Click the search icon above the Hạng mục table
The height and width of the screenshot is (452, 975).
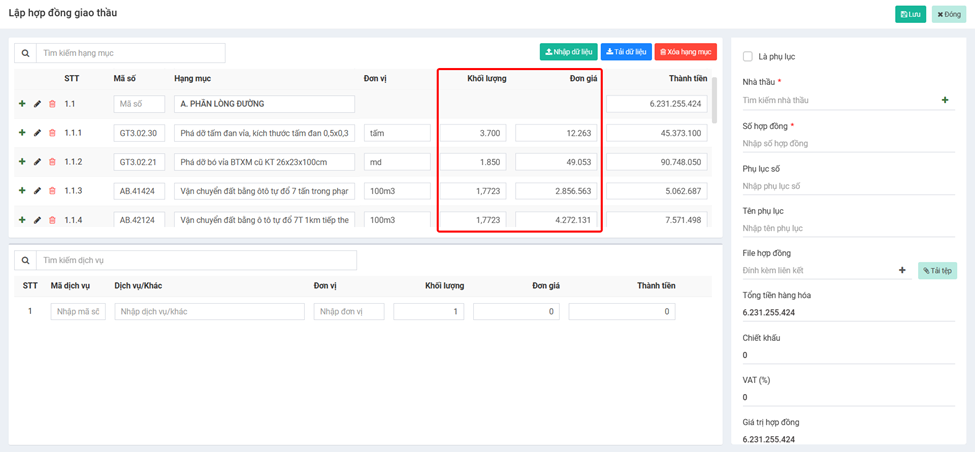[26, 53]
